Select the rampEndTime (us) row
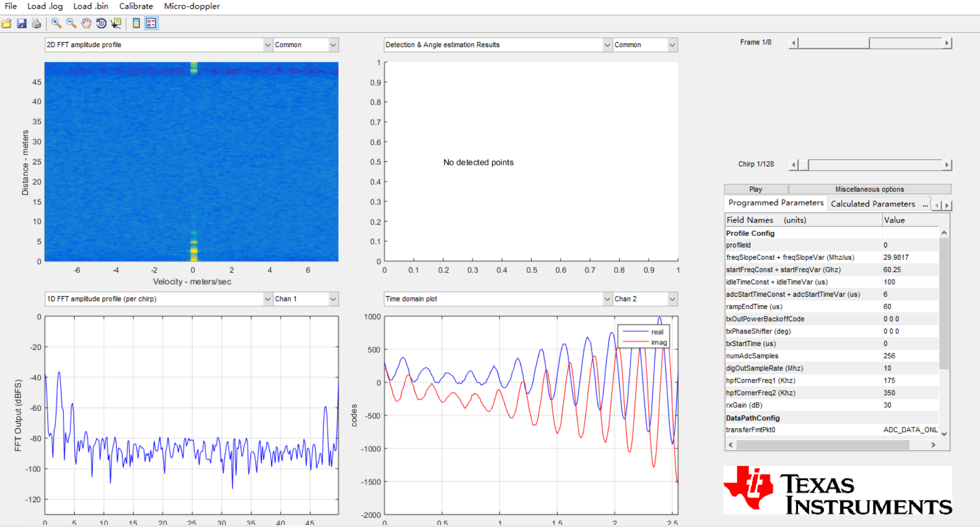This screenshot has width=980, height=527. 832,307
